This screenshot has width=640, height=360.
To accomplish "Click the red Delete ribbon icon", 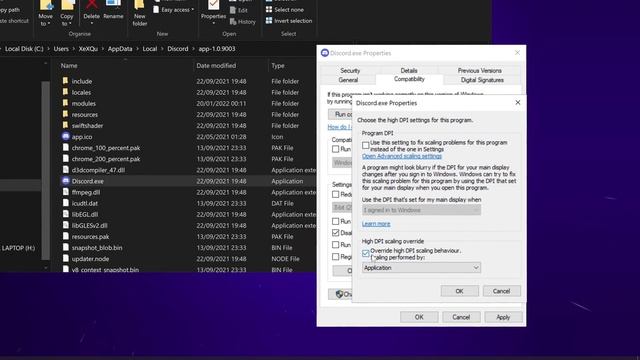I will pos(91,11).
